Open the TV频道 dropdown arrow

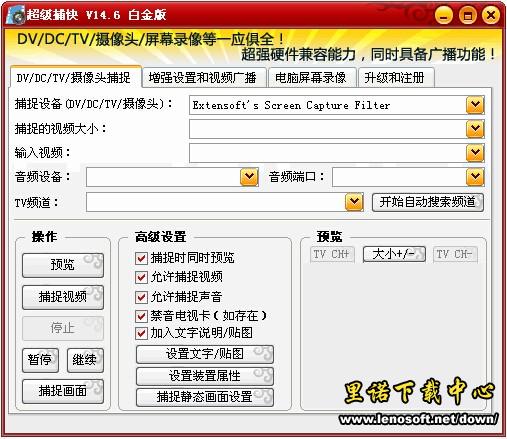354,202
